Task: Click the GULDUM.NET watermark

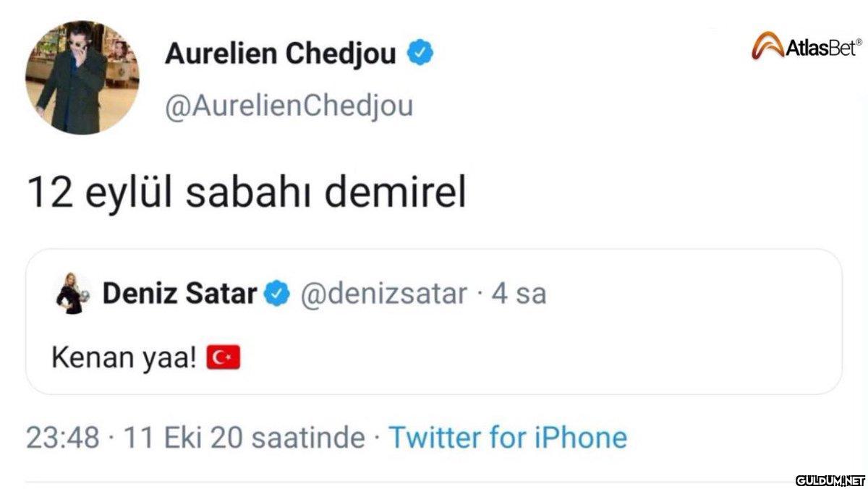Action: [x=830, y=480]
